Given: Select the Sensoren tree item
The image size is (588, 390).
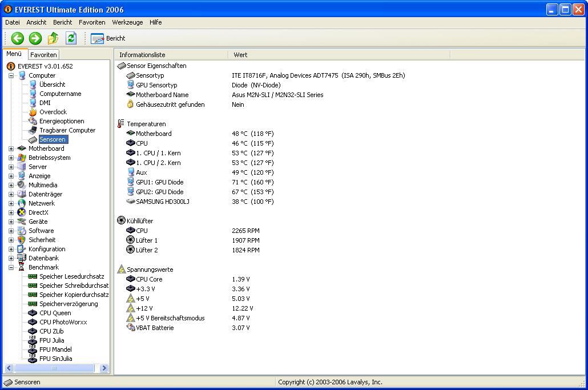Looking at the screenshot, I should (52, 139).
